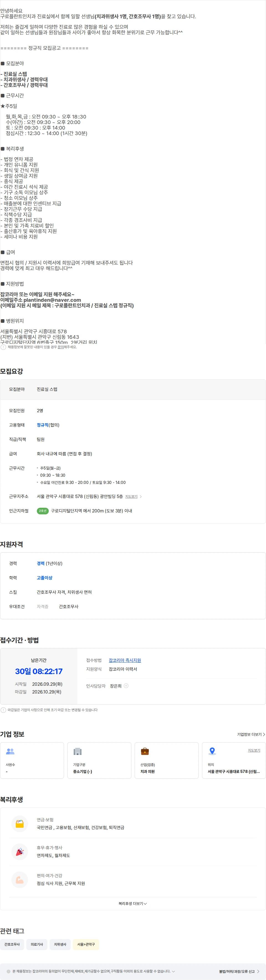Click the 기업구분 building icon
266x980 pixels.
click(x=78, y=751)
